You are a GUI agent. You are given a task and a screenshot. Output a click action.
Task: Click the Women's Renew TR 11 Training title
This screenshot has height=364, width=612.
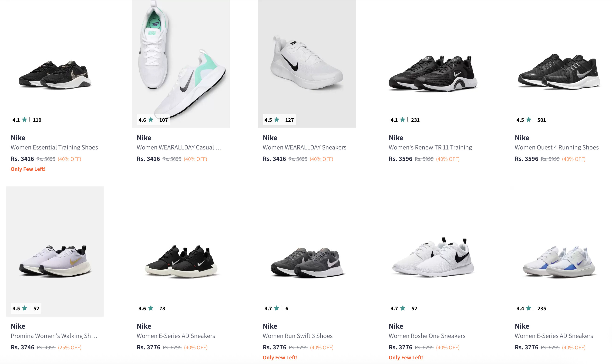pyautogui.click(x=430, y=147)
